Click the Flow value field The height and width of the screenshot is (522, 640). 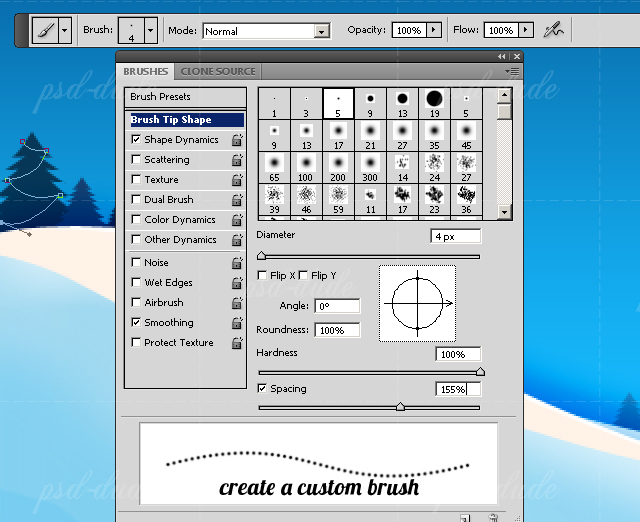coord(501,30)
